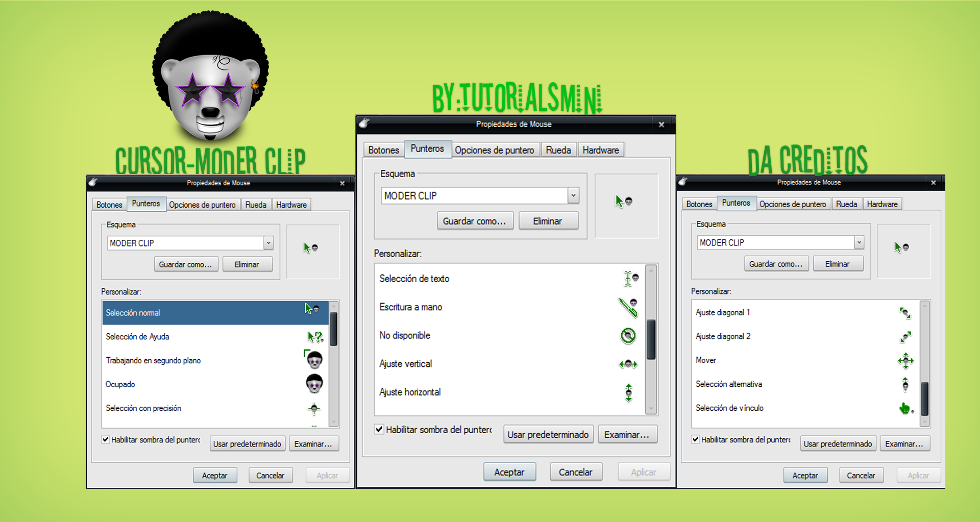Viewport: 980px width, 522px height.
Task: Click Eliminar in the left window
Action: pyautogui.click(x=247, y=264)
